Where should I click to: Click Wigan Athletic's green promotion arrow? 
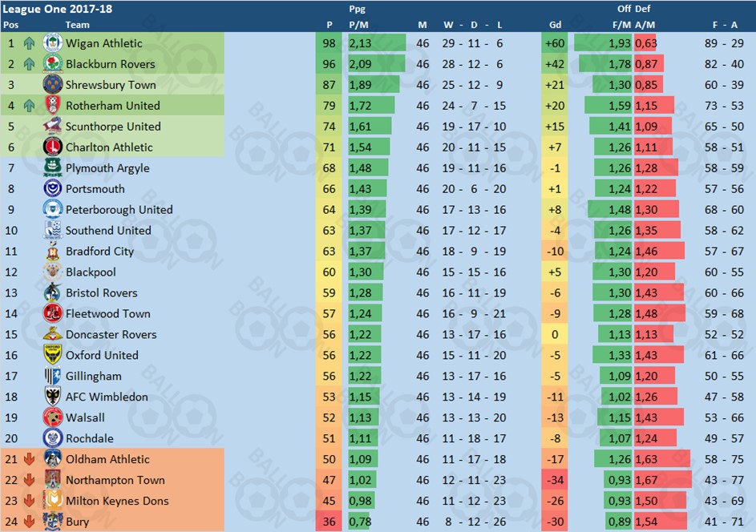(30, 43)
